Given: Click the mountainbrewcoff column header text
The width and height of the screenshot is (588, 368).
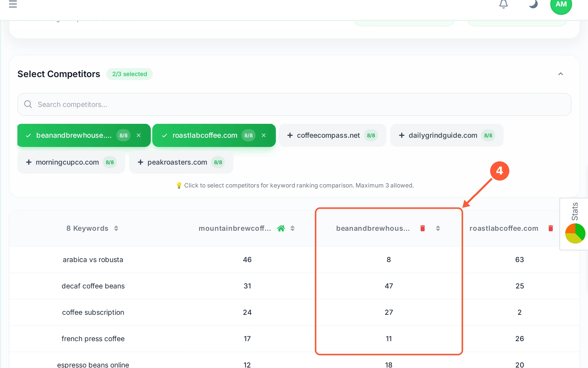Looking at the screenshot, I should click(235, 228).
